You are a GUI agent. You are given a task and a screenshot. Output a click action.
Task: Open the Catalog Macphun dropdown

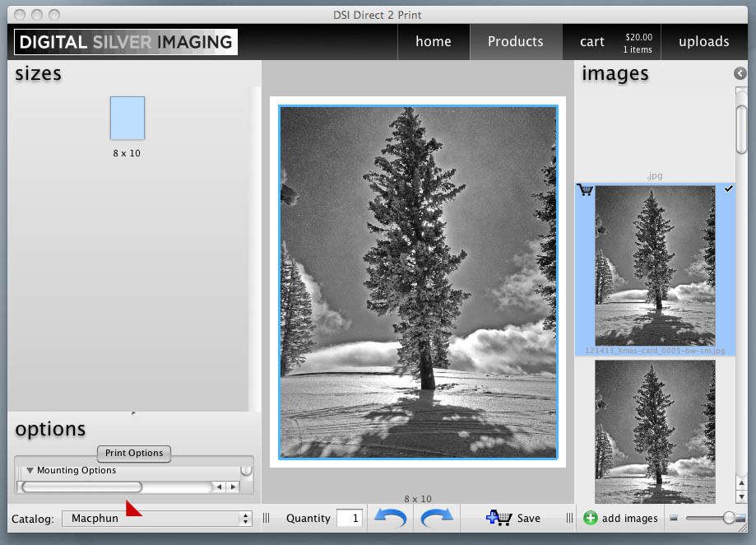click(156, 519)
